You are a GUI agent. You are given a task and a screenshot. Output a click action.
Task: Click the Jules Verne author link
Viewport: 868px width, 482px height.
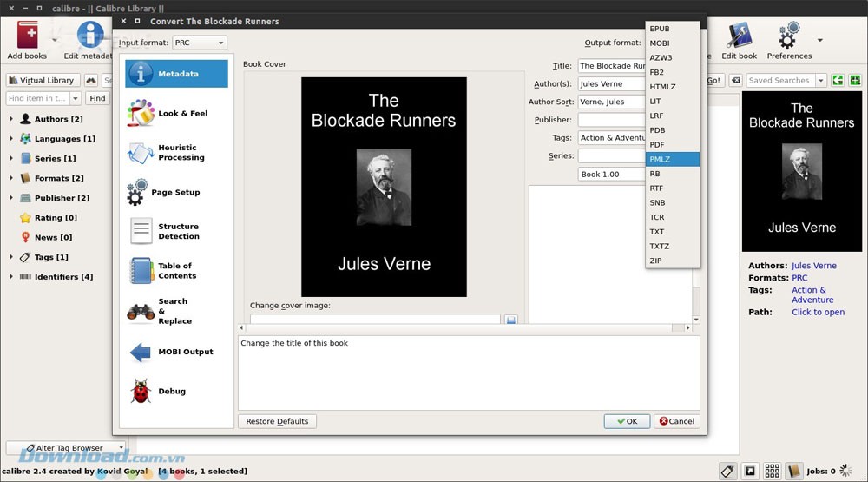point(813,266)
